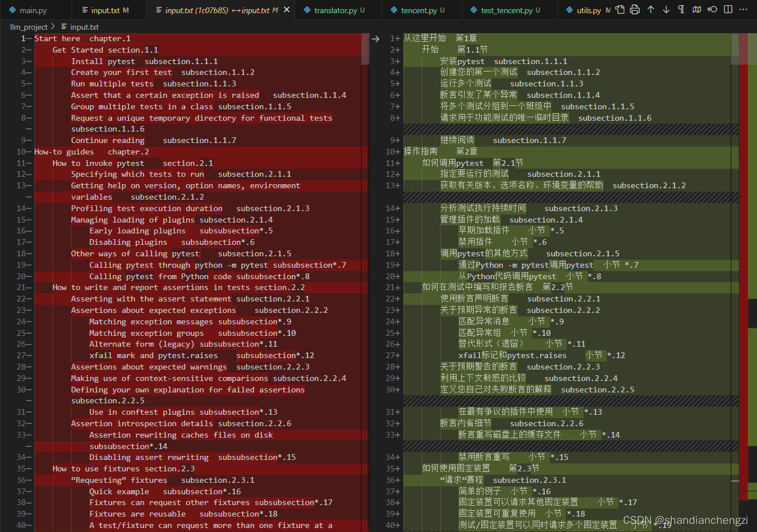Viewport: 757px width, 532px height.
Task: Click "Early loading plugins" line
Action: coord(181,231)
